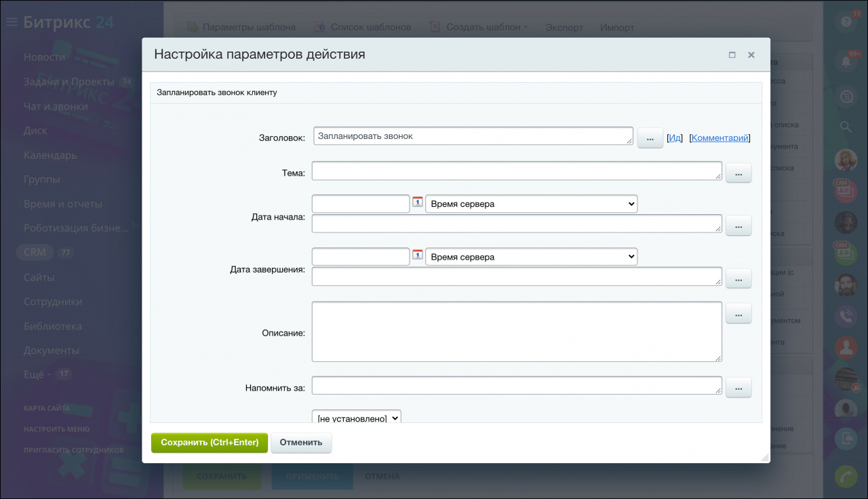Click the Отменить button
Image resolution: width=868 pixels, height=499 pixels.
click(x=301, y=443)
